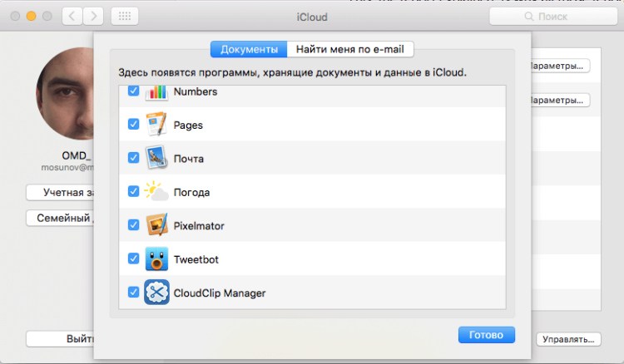Click the lower Параметры… button
Viewport: 624px width, 364px height.
[x=560, y=100]
